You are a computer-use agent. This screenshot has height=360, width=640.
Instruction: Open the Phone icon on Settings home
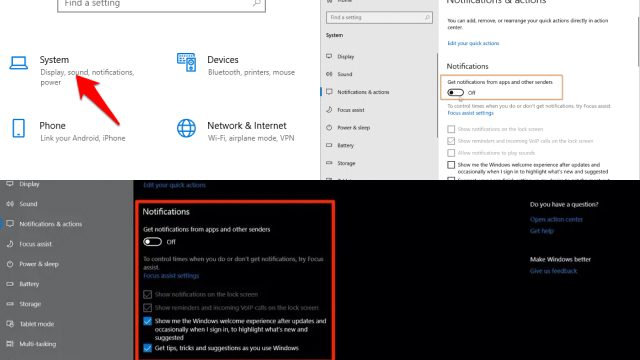click(x=18, y=128)
